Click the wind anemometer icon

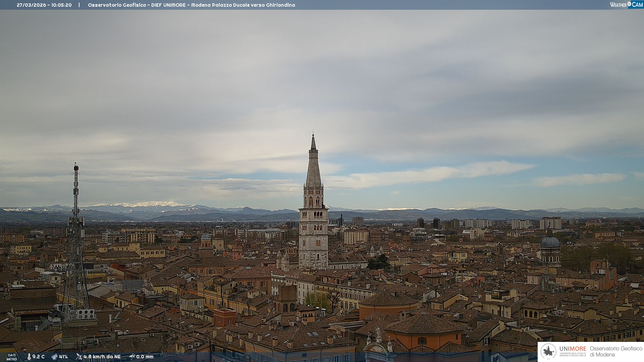pos(79,357)
